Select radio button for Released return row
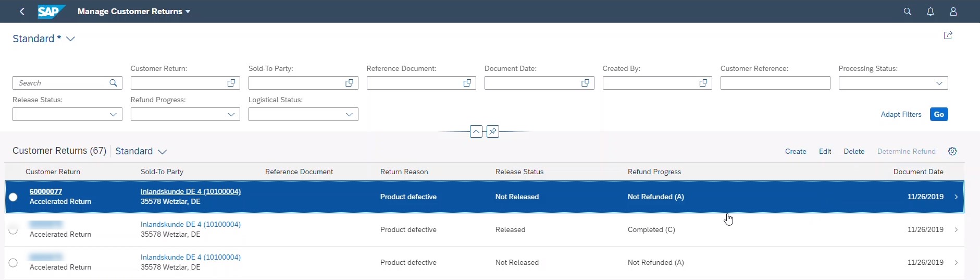The image size is (980, 280). point(13,230)
